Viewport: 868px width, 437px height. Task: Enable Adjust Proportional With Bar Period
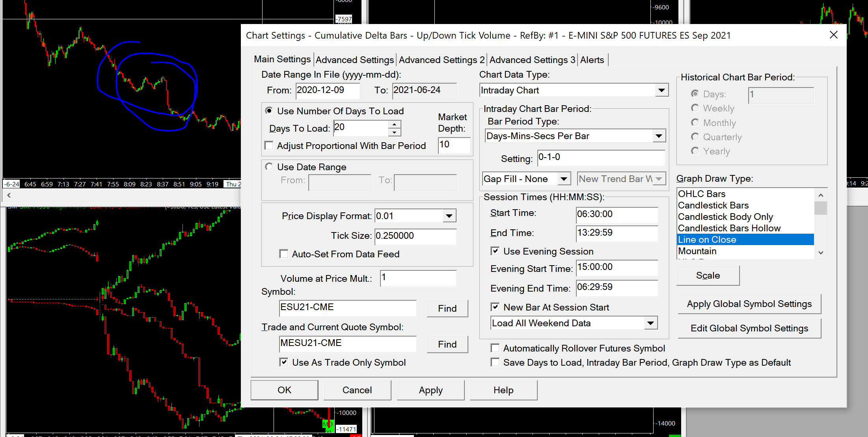pos(269,146)
